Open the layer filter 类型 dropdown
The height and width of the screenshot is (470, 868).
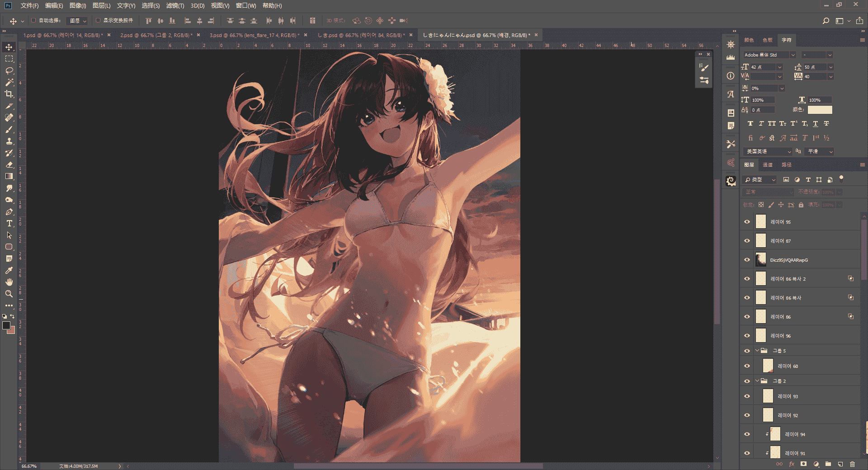click(x=760, y=180)
